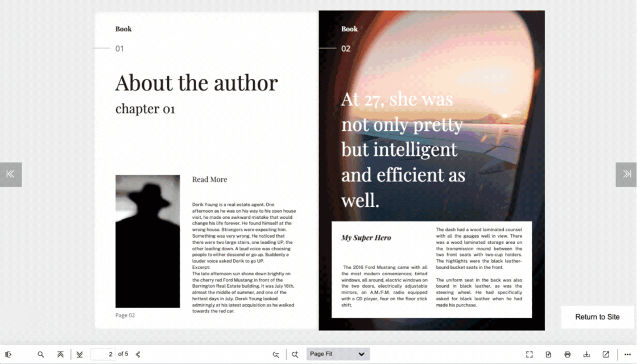This screenshot has width=637, height=364.
Task: Open the Read More section
Action: pyautogui.click(x=209, y=179)
